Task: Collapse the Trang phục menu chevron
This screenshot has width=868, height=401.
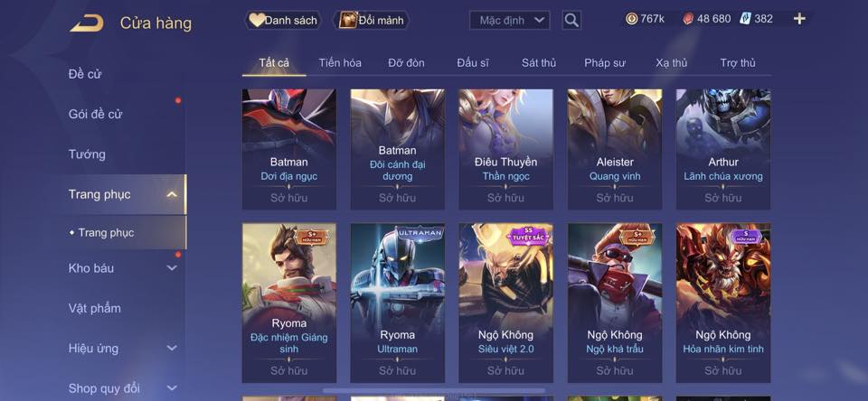Action: pyautogui.click(x=172, y=195)
